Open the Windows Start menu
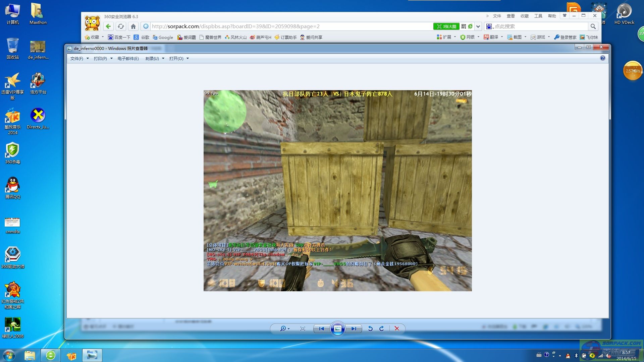 [9, 355]
